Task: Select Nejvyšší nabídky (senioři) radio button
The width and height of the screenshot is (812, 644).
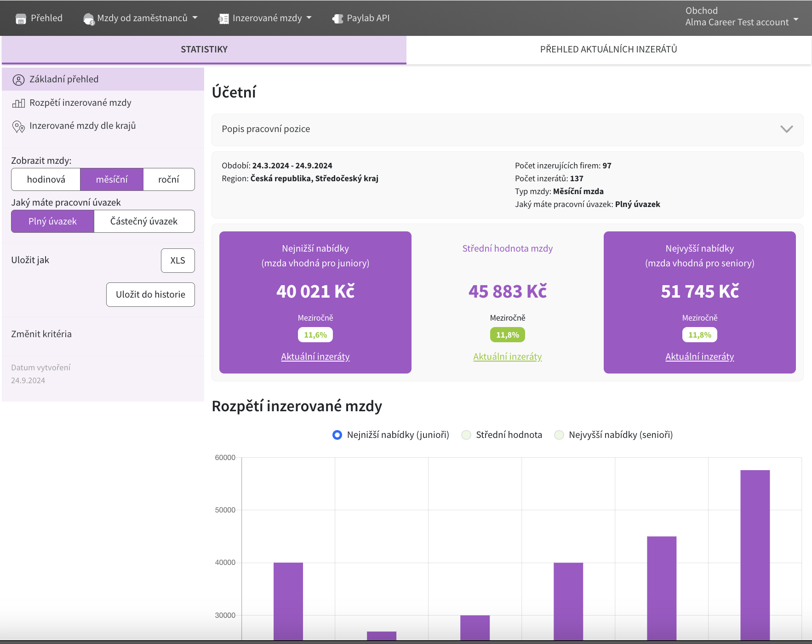Action: tap(559, 435)
